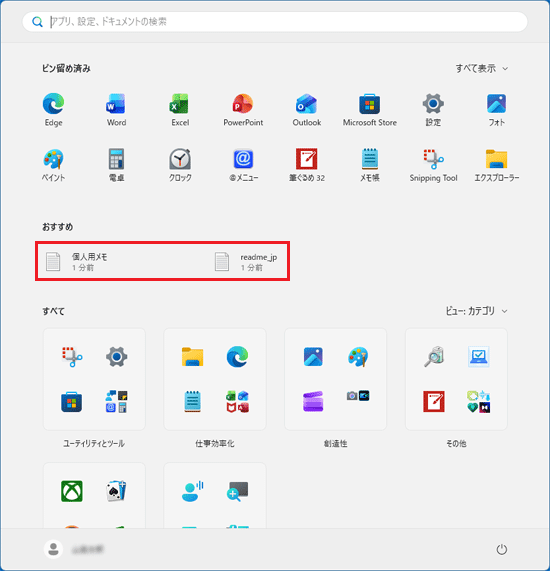Launch Word from pinned apps
550x571 pixels.
117,110
